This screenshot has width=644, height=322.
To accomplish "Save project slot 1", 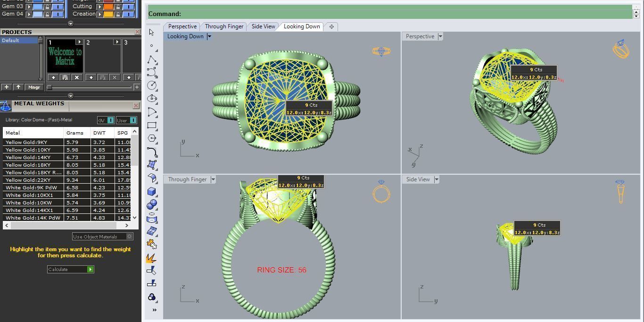I will pos(65,77).
